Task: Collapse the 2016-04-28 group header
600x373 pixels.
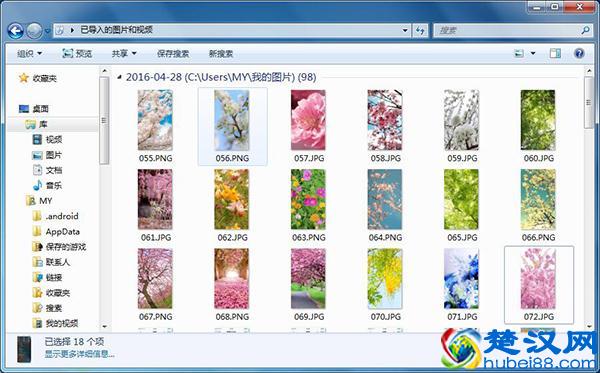Action: [119, 77]
